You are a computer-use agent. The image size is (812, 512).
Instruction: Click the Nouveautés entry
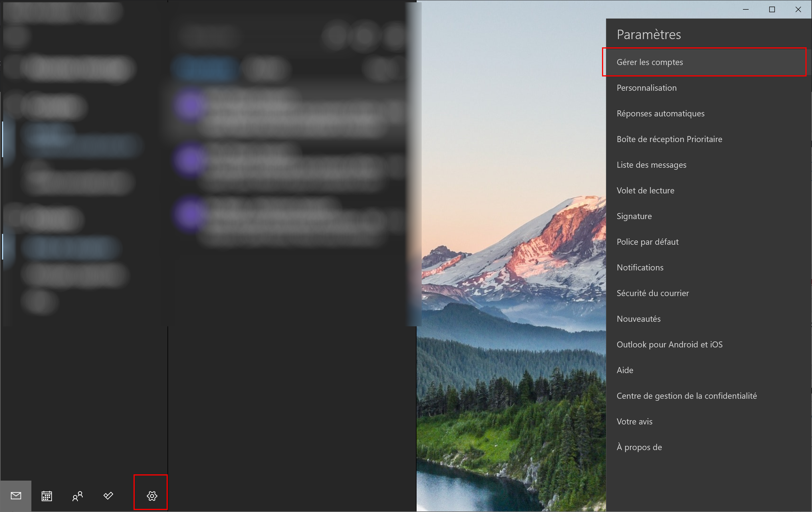click(638, 319)
